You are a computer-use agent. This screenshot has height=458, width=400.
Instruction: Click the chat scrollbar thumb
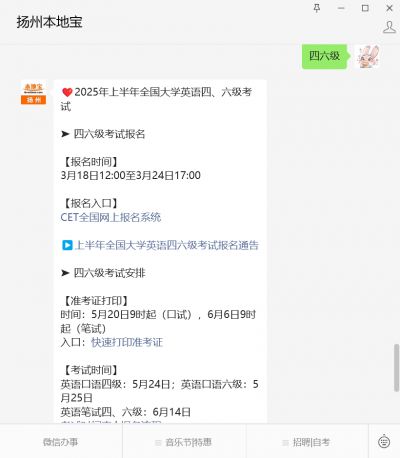click(396, 368)
